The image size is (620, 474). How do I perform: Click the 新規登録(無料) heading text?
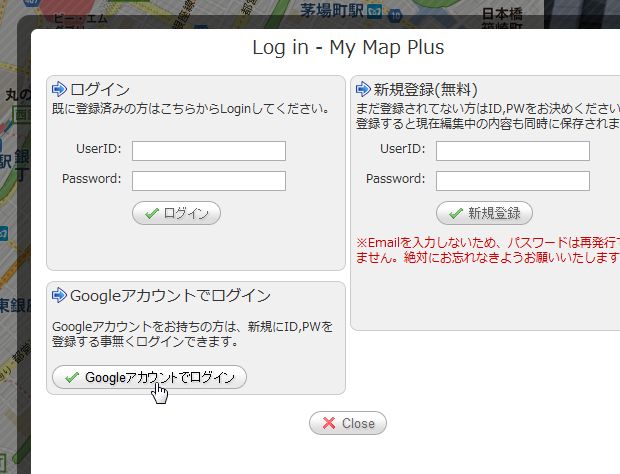tap(425, 90)
